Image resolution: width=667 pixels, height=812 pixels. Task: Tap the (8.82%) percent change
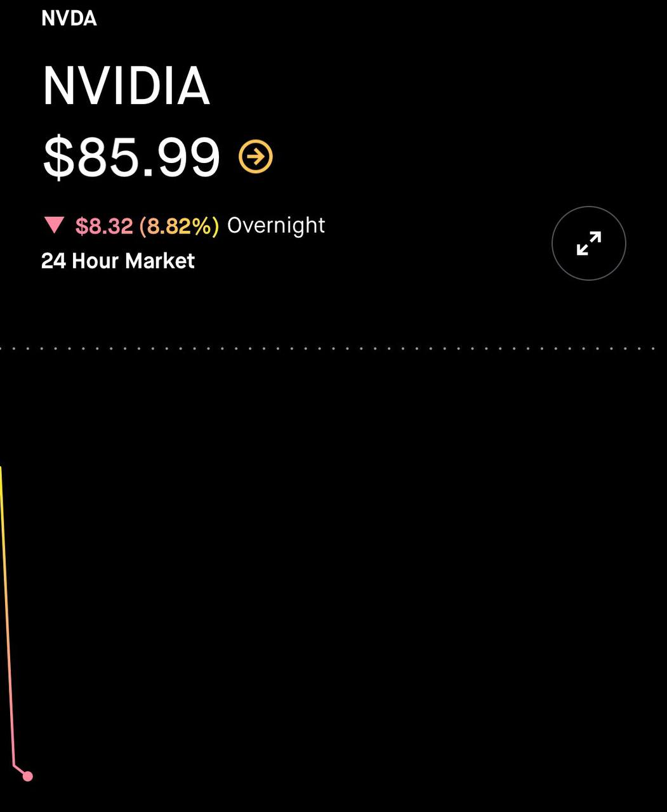click(x=179, y=226)
